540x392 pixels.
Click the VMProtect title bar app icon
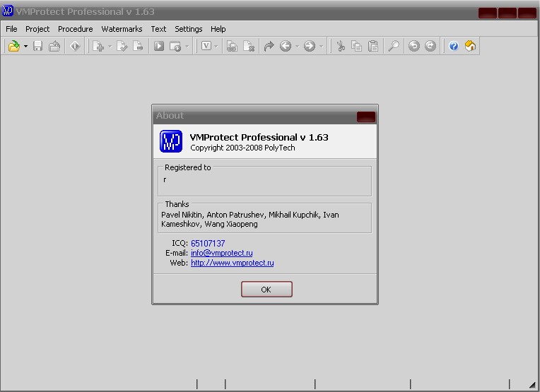click(8, 11)
